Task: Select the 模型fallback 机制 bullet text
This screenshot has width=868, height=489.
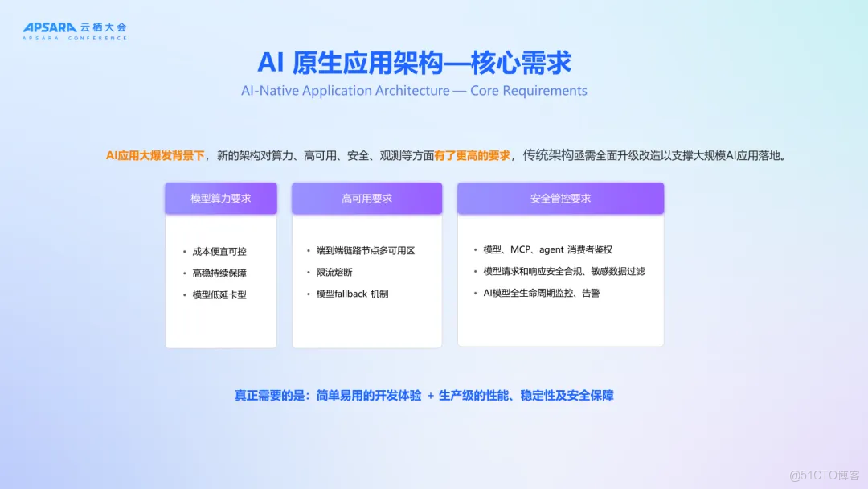Action: click(x=354, y=294)
